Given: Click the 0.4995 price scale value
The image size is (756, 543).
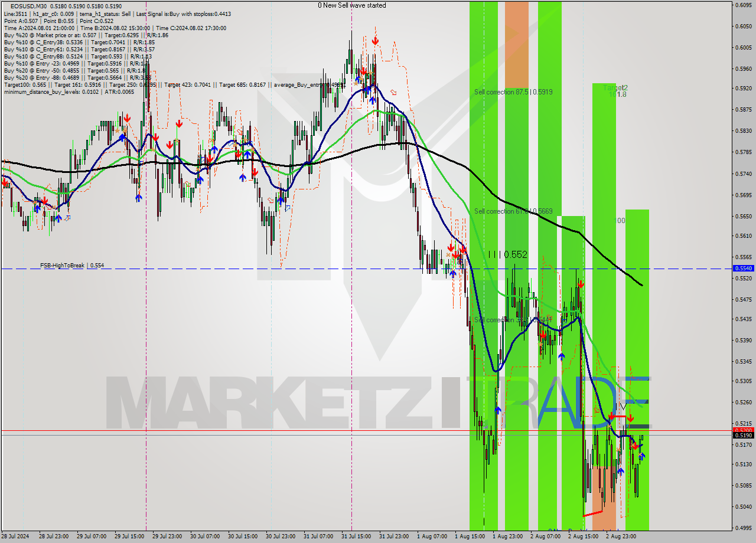Looking at the screenshot, I should 743,528.
